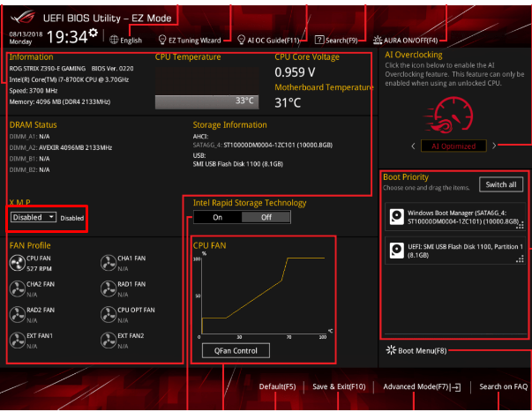
Task: Click the Advanced Mode exit arrow icon
Action: 455,387
